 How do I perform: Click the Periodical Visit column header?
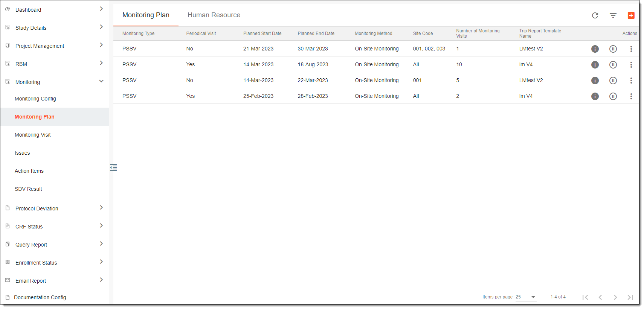201,33
